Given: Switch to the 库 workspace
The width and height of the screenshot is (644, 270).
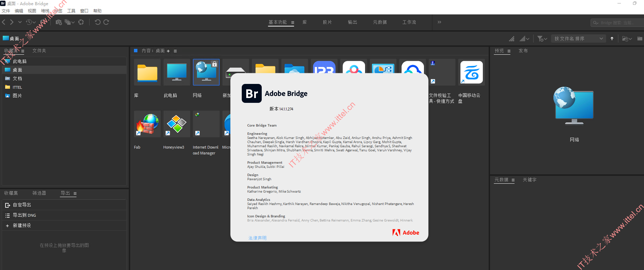Looking at the screenshot, I should pyautogui.click(x=305, y=22).
